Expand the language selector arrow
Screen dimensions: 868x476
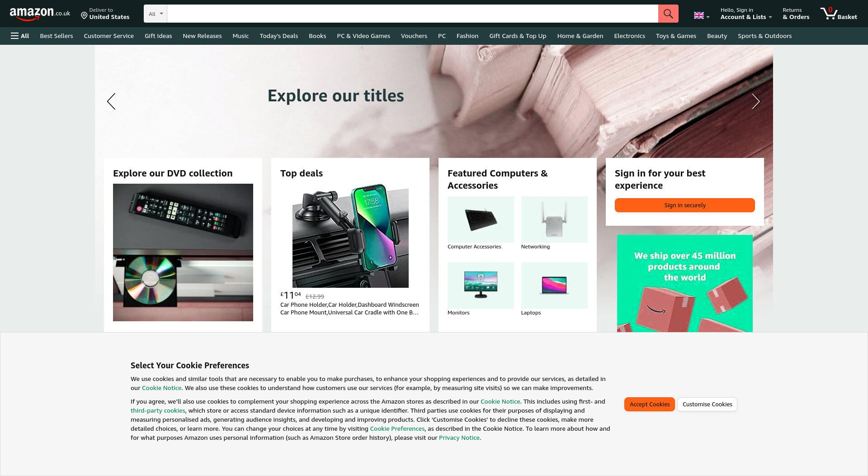[x=708, y=17]
